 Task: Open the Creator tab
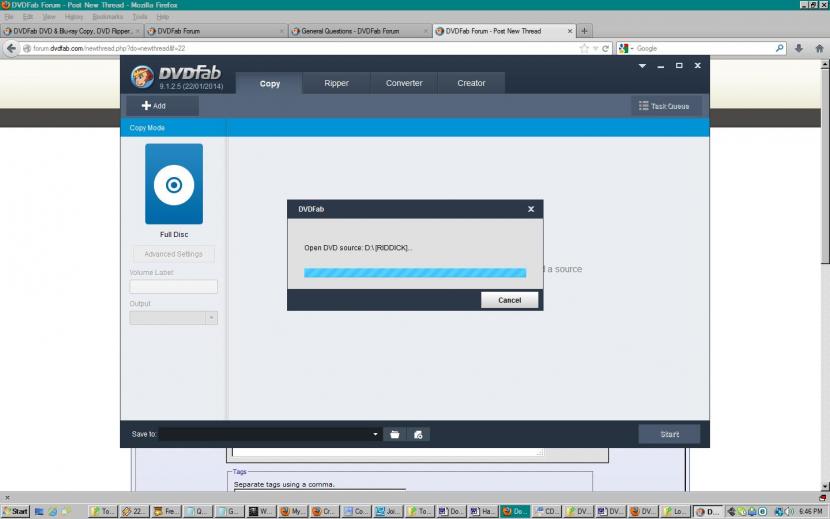pyautogui.click(x=471, y=83)
